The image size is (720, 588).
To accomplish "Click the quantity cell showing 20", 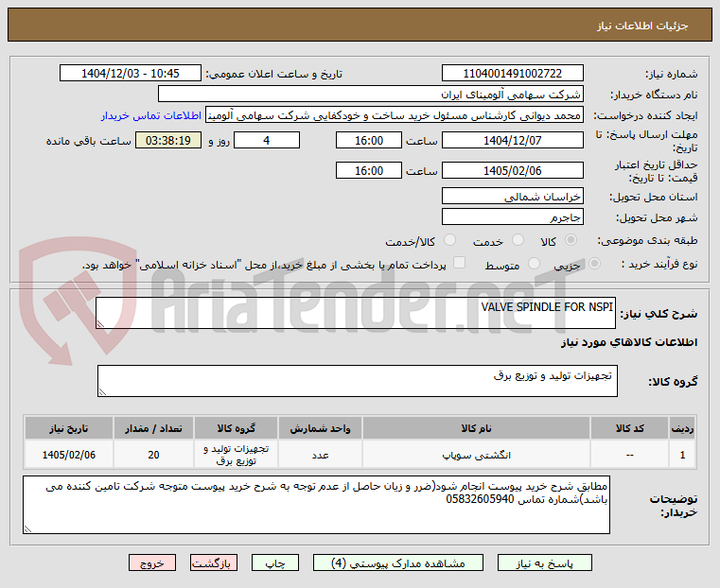I will click(154, 455).
